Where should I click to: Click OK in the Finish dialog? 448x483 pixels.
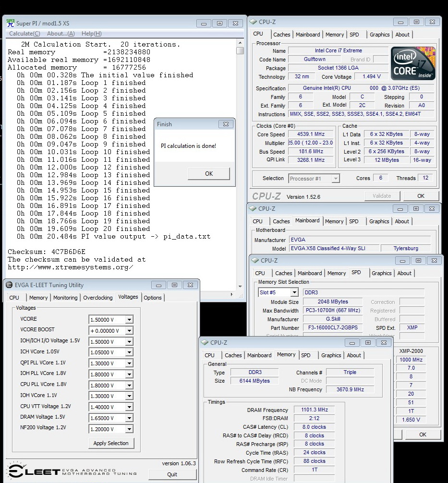click(x=209, y=174)
